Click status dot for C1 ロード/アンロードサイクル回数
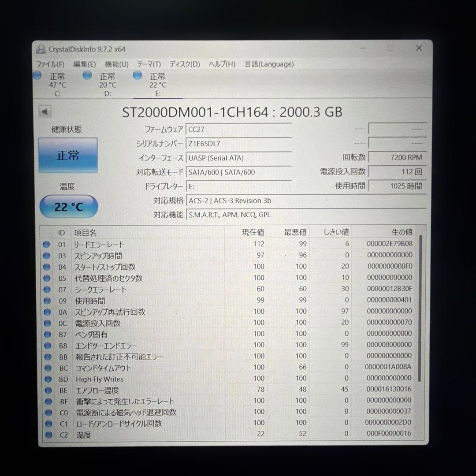Image resolution: width=476 pixels, height=476 pixels. click(x=48, y=424)
